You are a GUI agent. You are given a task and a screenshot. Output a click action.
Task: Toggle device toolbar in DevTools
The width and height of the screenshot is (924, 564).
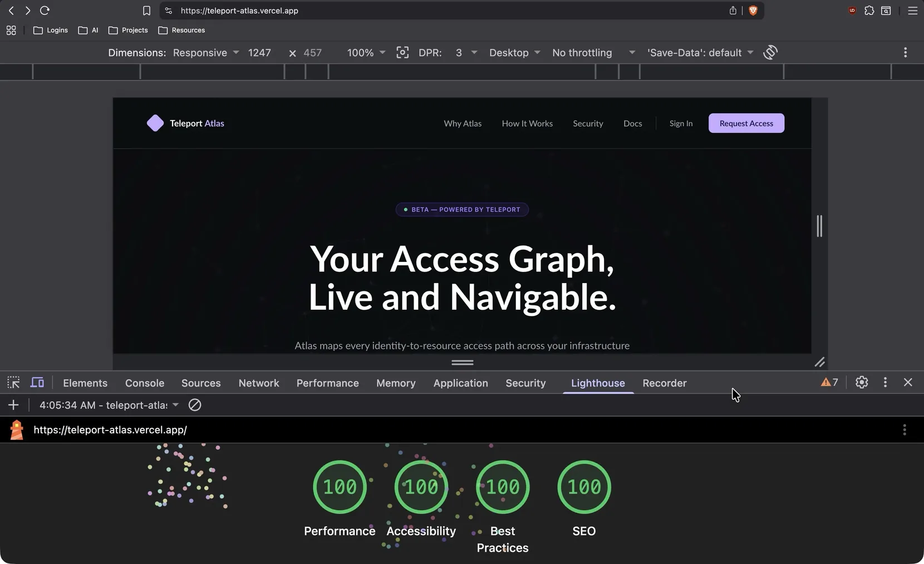[x=37, y=383]
